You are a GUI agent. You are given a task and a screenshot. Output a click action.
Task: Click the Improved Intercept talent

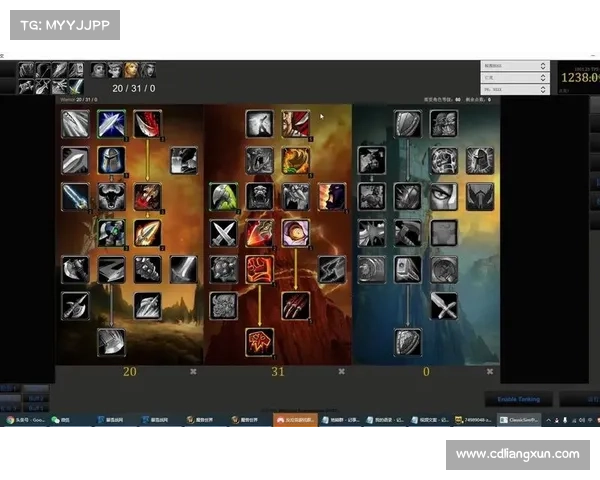332,269
